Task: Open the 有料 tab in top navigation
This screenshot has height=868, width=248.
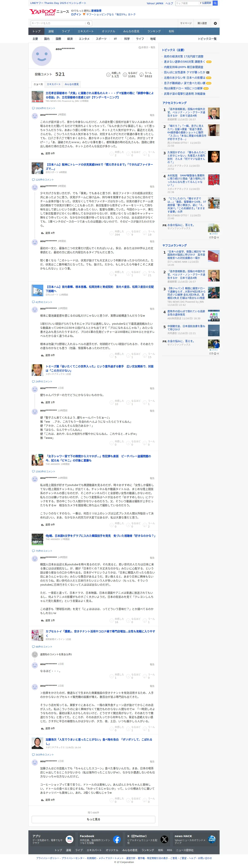Action: tap(172, 31)
